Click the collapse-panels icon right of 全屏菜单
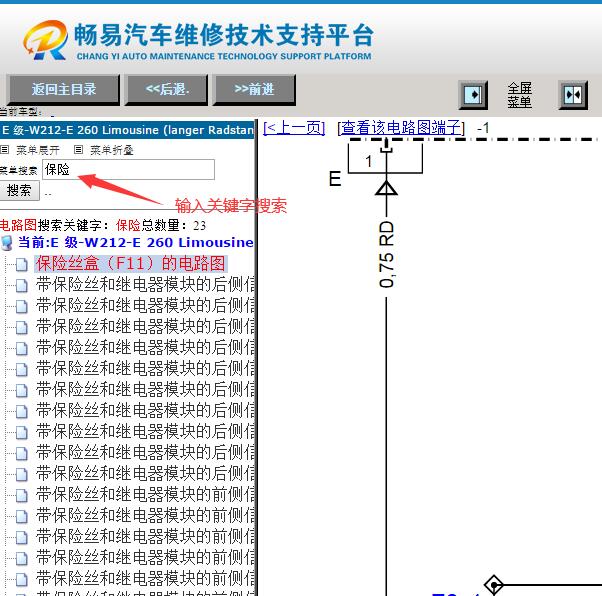 tap(573, 94)
